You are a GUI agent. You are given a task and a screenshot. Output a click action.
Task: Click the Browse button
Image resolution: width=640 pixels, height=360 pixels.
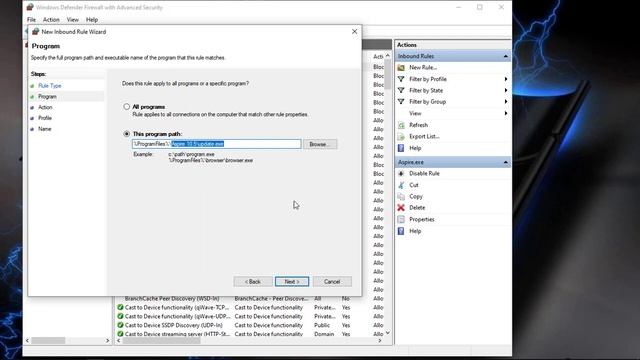(x=320, y=144)
